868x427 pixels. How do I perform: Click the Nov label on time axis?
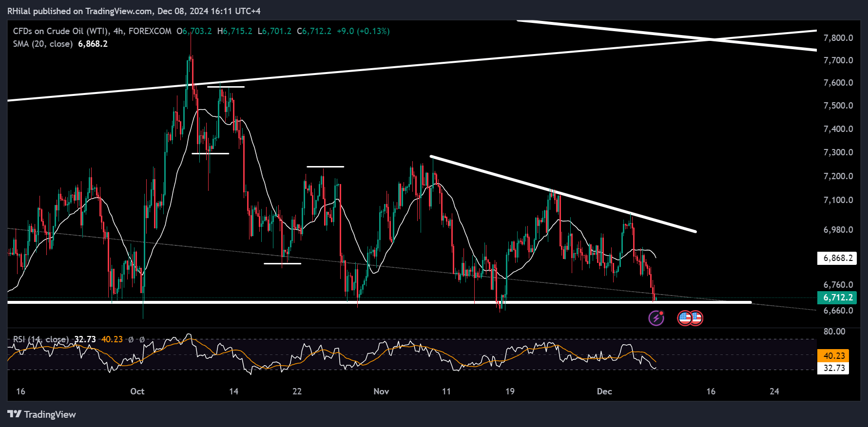(381, 391)
